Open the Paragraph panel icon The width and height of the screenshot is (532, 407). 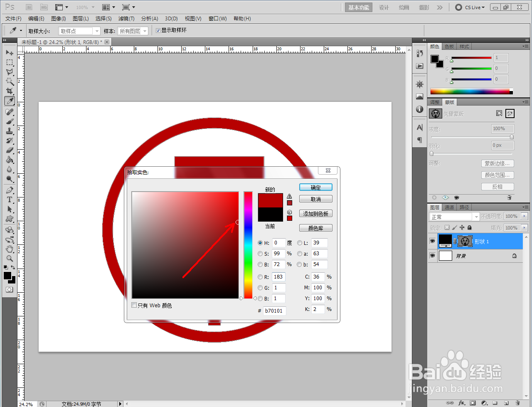pyautogui.click(x=420, y=140)
